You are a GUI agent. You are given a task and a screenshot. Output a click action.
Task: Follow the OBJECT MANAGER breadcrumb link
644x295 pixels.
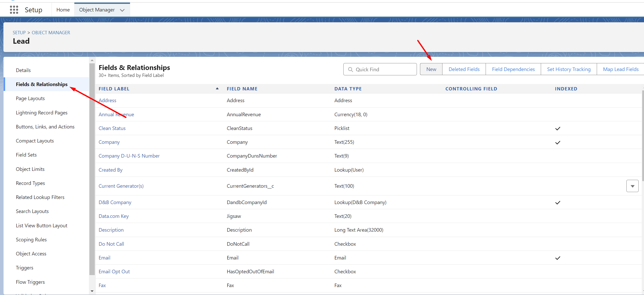coord(51,33)
